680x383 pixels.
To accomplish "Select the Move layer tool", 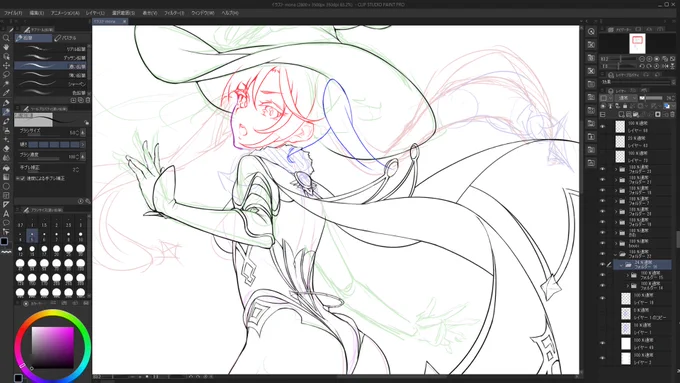I will (6, 65).
